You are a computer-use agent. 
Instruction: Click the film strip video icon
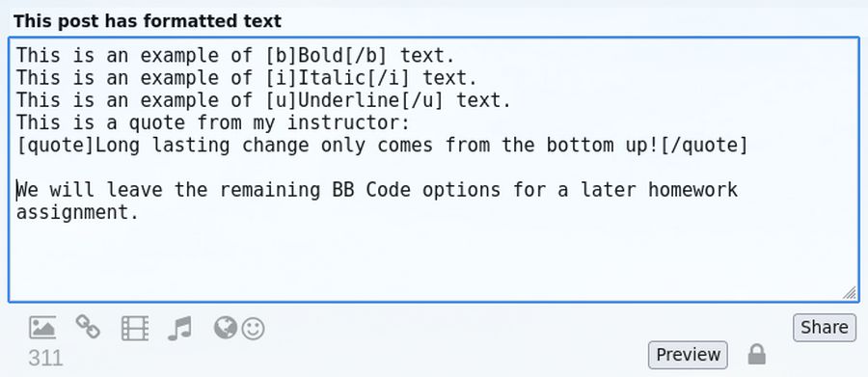[135, 328]
